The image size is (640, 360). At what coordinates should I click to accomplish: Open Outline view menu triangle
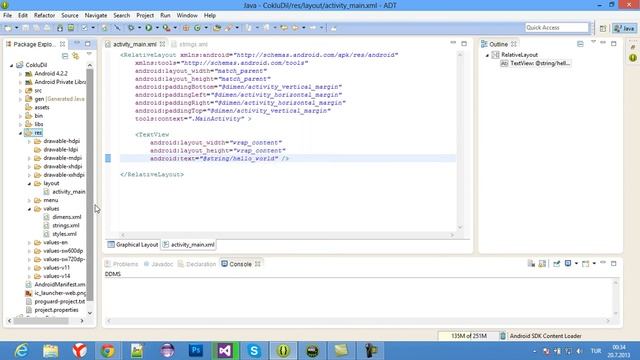(593, 42)
